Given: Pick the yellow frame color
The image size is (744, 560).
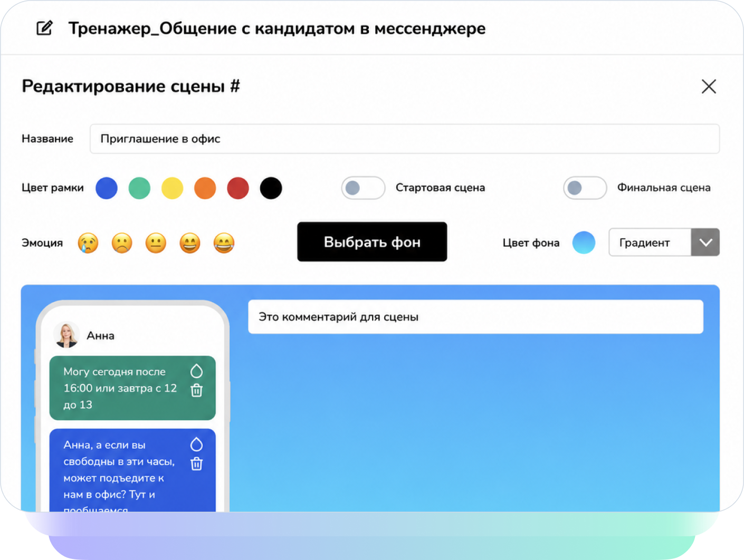Looking at the screenshot, I should (172, 188).
